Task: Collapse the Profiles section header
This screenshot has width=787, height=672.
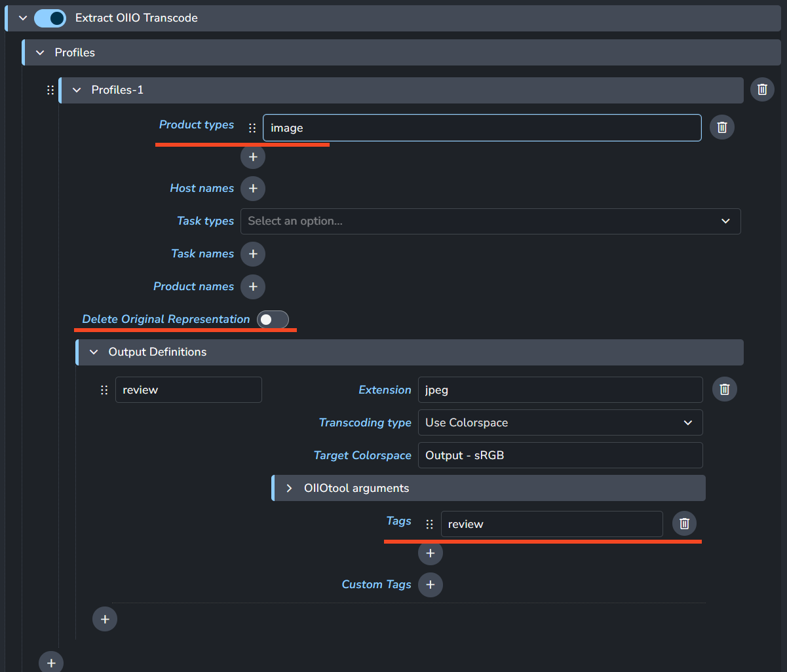Action: (x=41, y=52)
